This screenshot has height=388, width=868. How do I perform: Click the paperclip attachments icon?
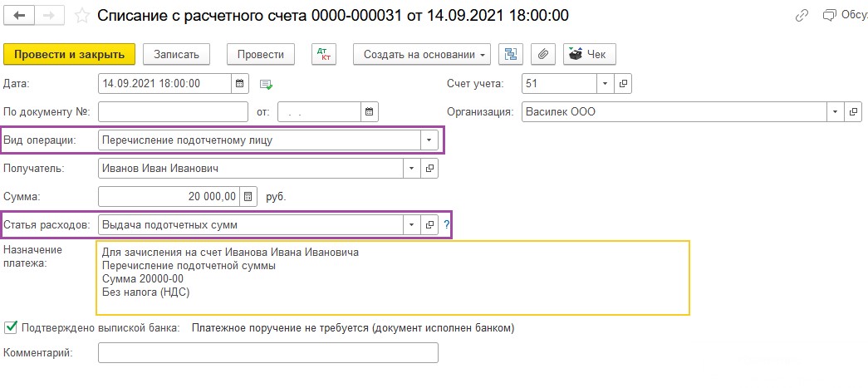coord(543,54)
